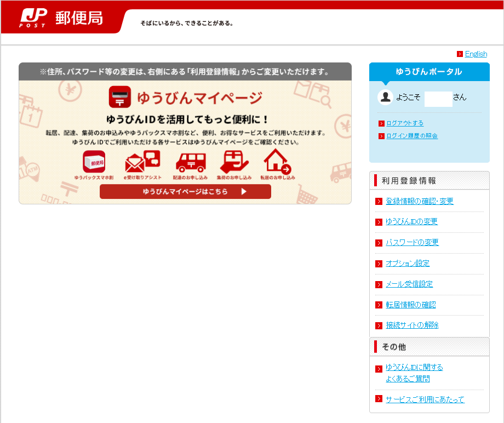
Task: Click the e受け取りアシスト envelope icon
Action: pos(142,161)
